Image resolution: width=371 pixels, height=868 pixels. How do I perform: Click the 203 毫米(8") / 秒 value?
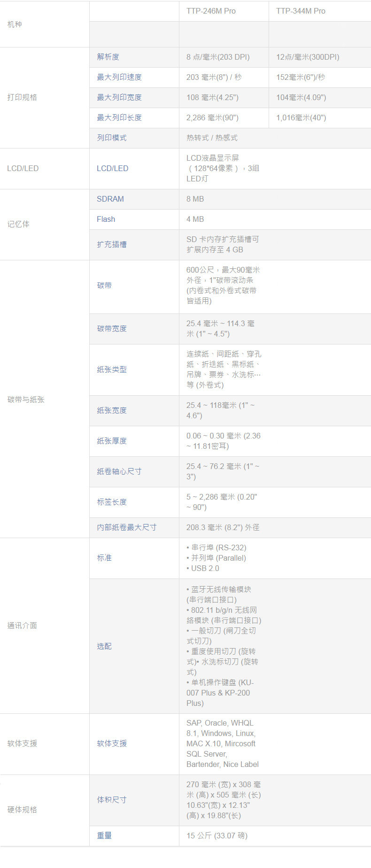click(x=214, y=77)
